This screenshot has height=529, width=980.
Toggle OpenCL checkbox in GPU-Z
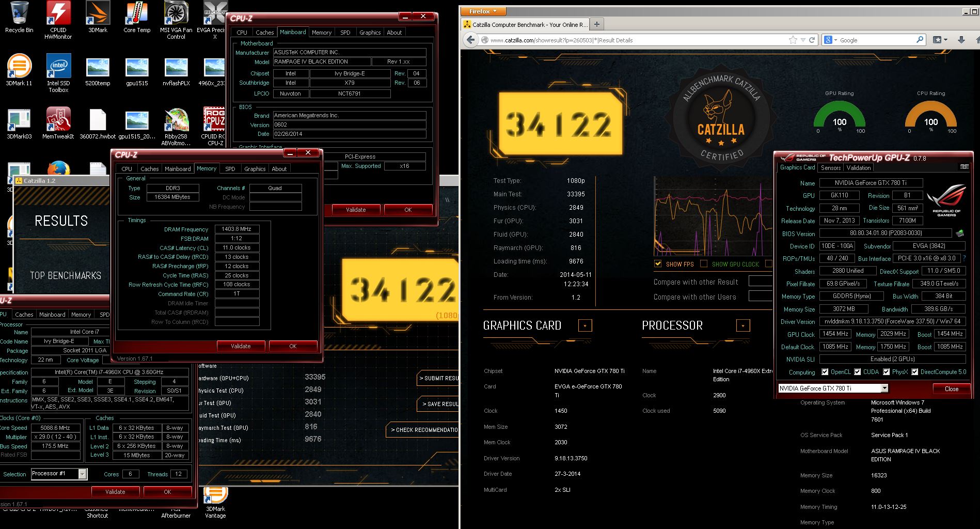click(825, 372)
